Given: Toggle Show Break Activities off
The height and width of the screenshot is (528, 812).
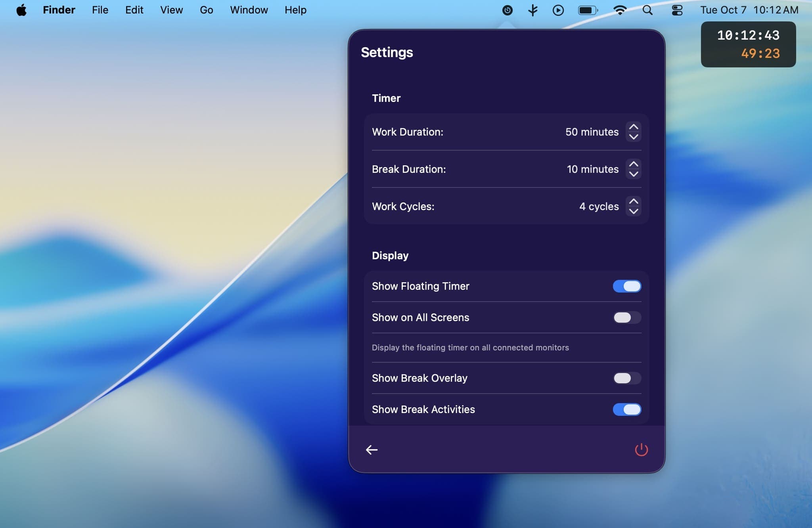Looking at the screenshot, I should 627,409.
